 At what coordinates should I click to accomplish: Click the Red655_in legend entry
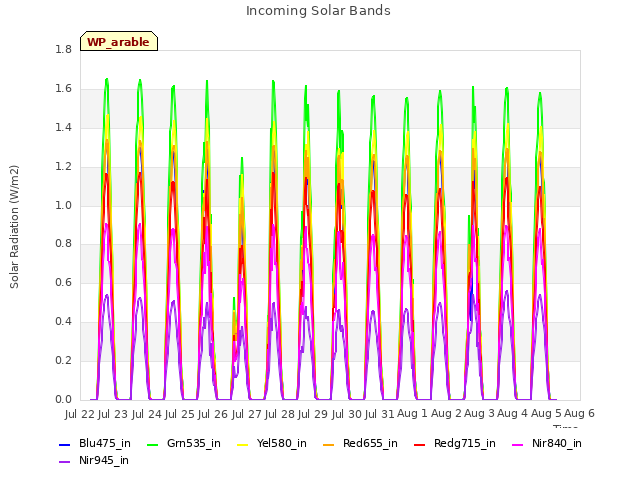pyautogui.click(x=360, y=443)
